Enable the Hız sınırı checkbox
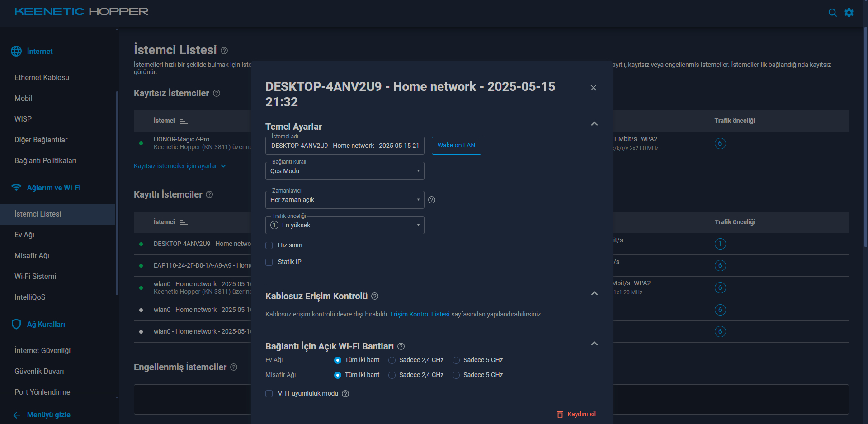 [269, 245]
